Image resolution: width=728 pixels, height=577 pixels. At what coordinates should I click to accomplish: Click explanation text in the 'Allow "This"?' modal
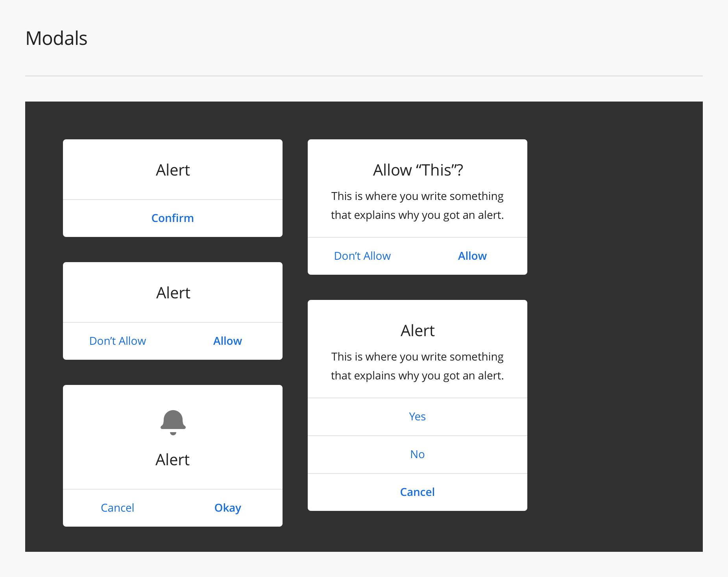(x=417, y=205)
